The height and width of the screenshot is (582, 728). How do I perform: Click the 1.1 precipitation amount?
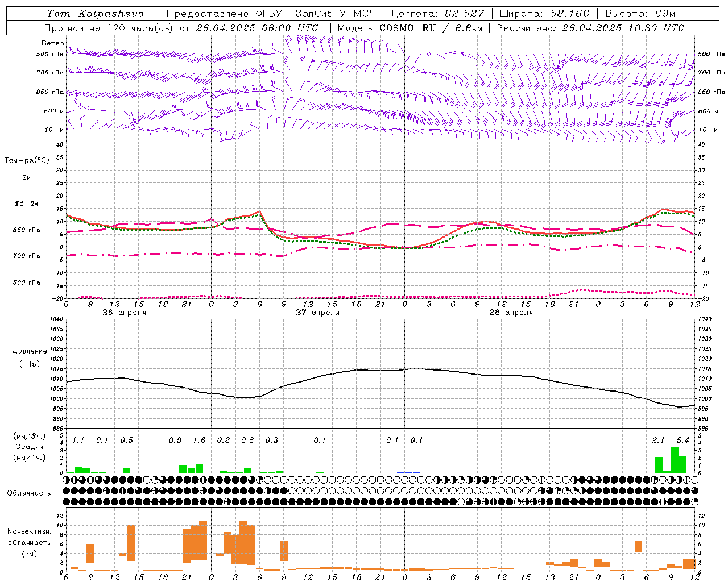pos(78,440)
